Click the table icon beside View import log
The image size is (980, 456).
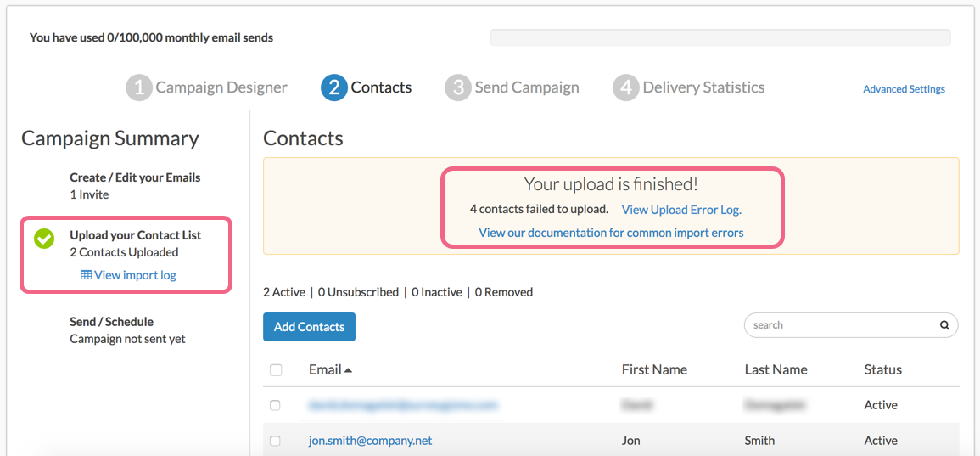[x=86, y=275]
